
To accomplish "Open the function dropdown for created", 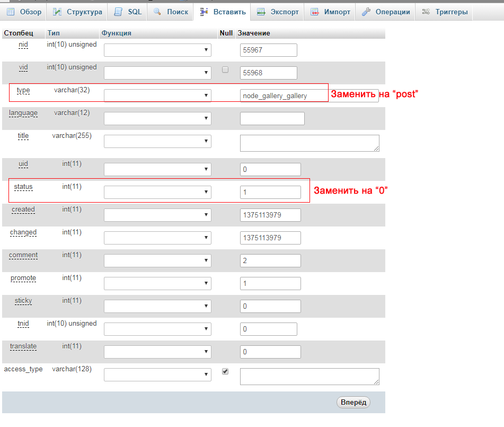I will pos(157,215).
